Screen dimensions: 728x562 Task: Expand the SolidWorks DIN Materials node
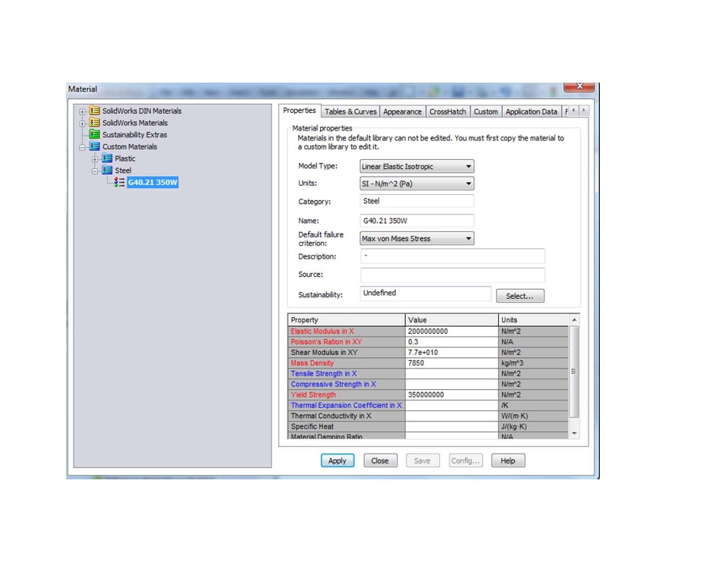coord(82,111)
